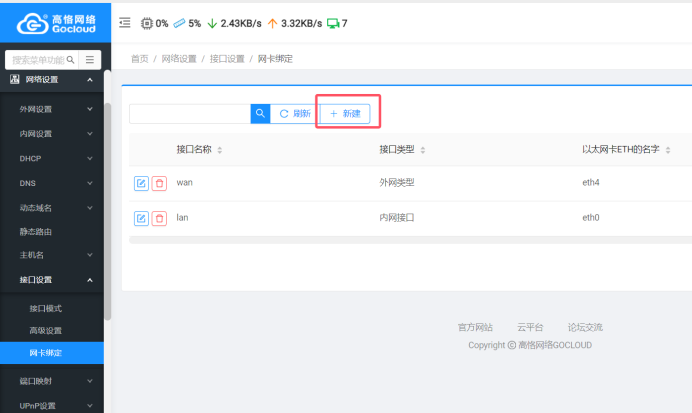Click the 刷新 refresh button

pos(295,114)
